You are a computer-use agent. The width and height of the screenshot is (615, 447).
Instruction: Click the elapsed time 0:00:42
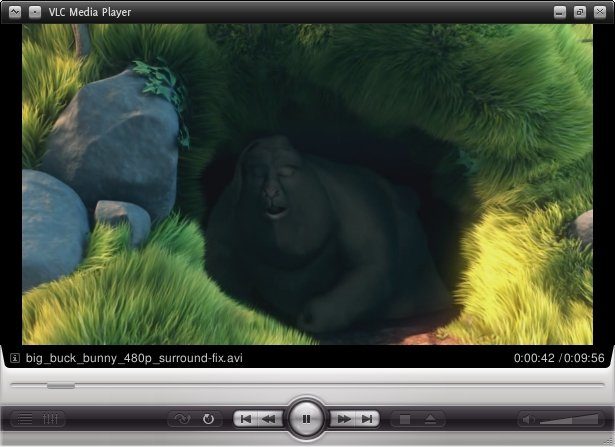click(x=534, y=358)
